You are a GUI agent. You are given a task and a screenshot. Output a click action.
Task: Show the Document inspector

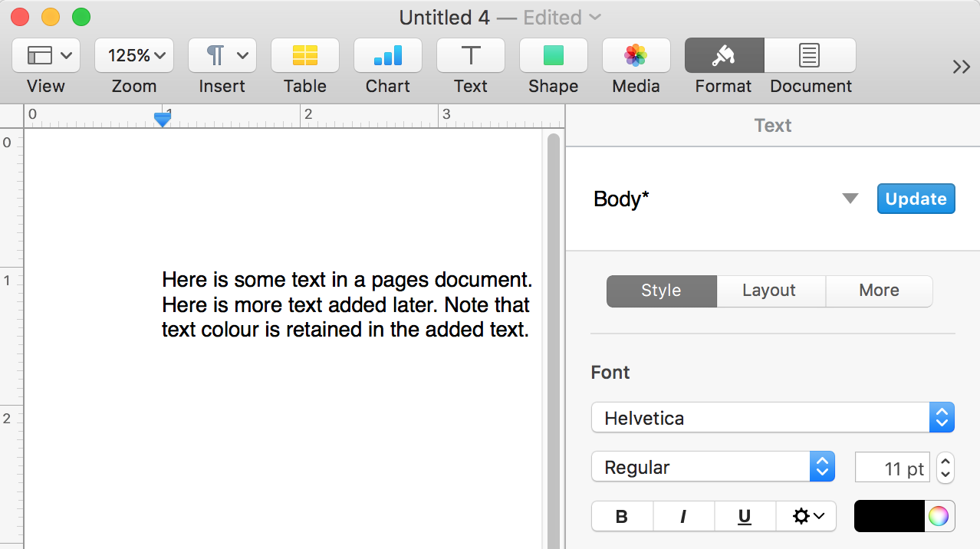810,55
